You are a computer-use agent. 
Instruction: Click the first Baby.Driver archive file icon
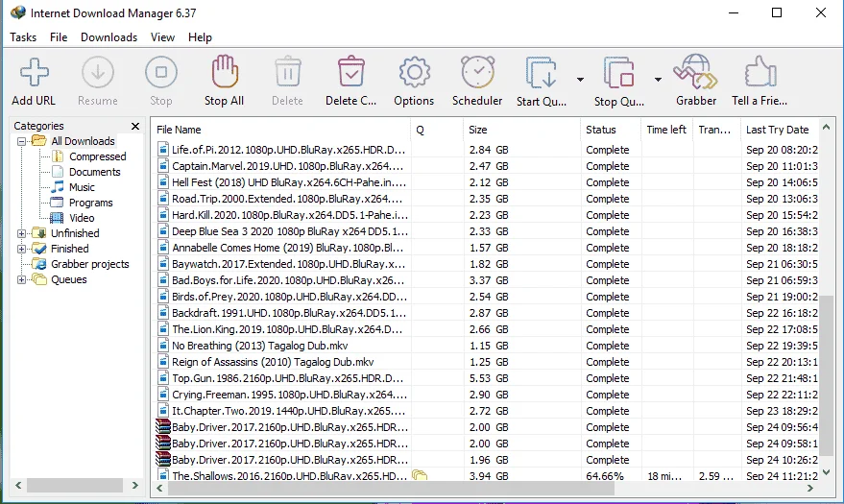tap(163, 427)
